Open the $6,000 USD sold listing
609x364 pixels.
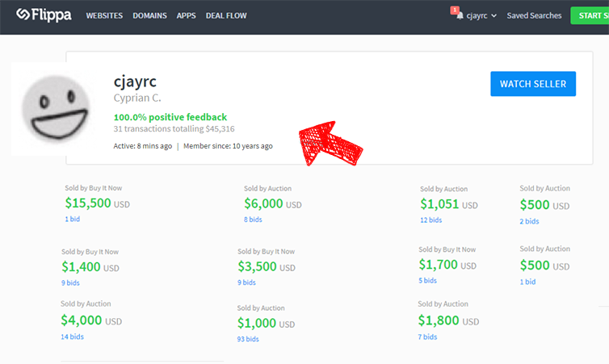click(x=273, y=203)
